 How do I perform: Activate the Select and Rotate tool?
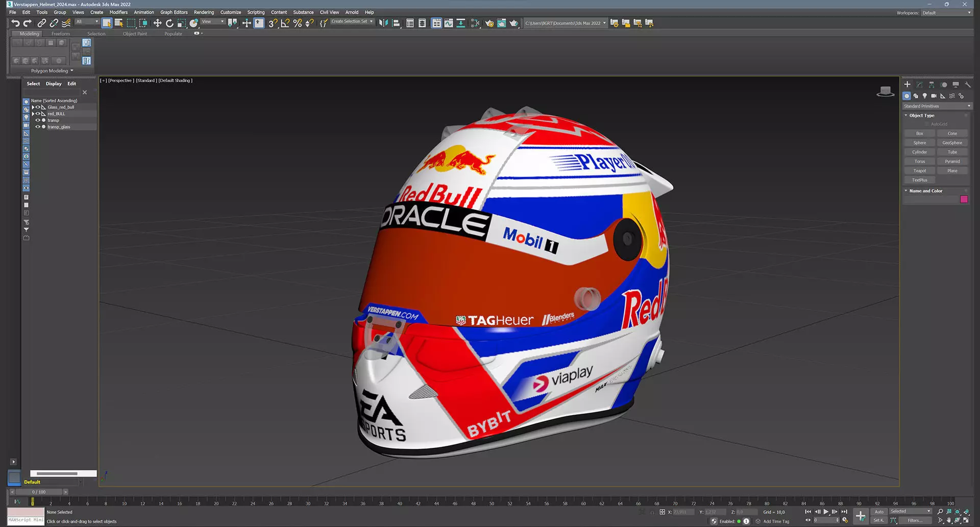click(x=169, y=23)
